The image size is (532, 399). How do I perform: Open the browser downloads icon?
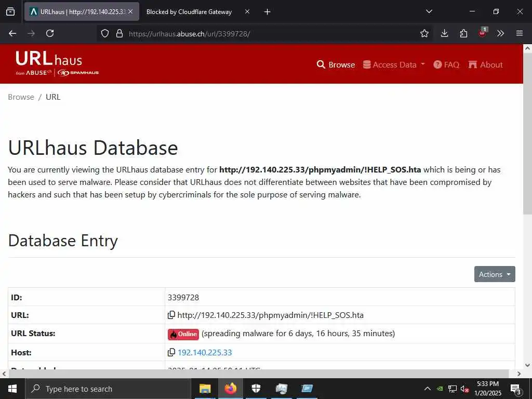444,33
